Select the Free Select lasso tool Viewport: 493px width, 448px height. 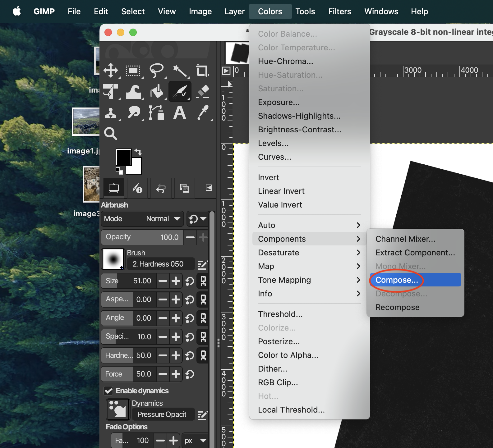[156, 71]
